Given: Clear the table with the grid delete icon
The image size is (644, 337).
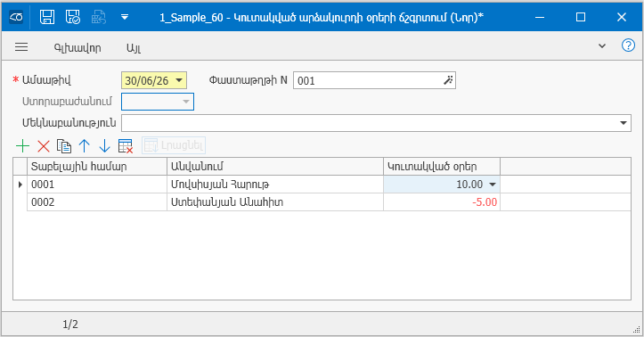Looking at the screenshot, I should click(x=126, y=146).
